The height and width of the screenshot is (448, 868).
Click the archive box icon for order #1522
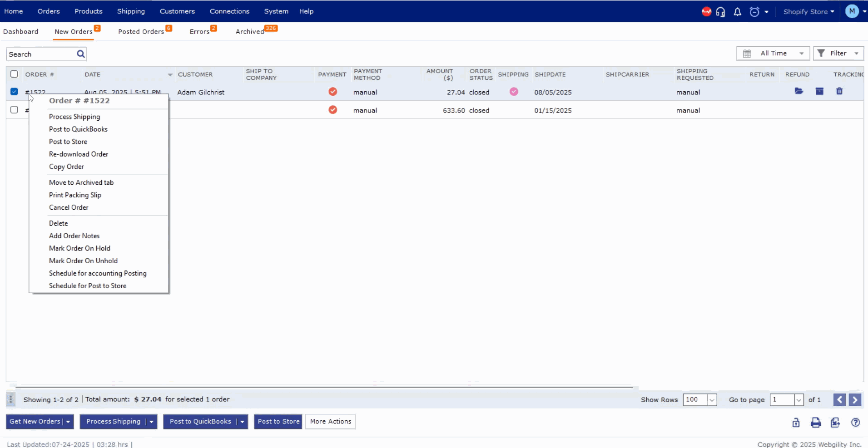pos(819,91)
